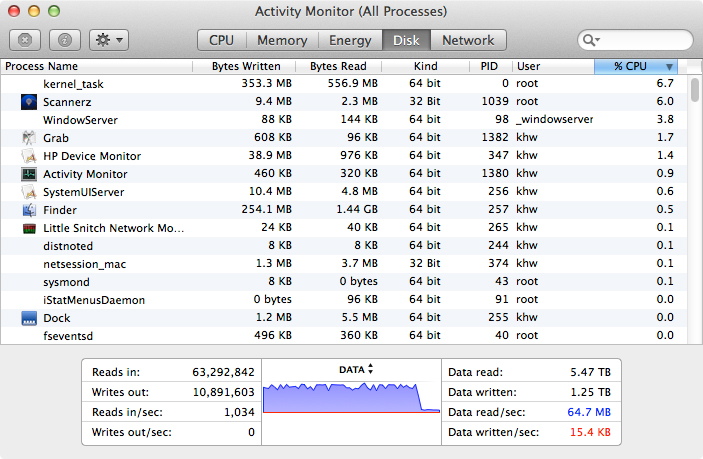
Task: Click the Writes out value 10,891,603
Action: tap(223, 392)
